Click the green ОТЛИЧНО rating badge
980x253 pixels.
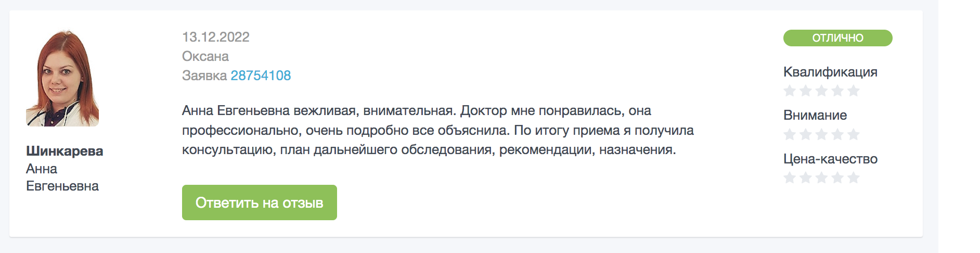838,38
